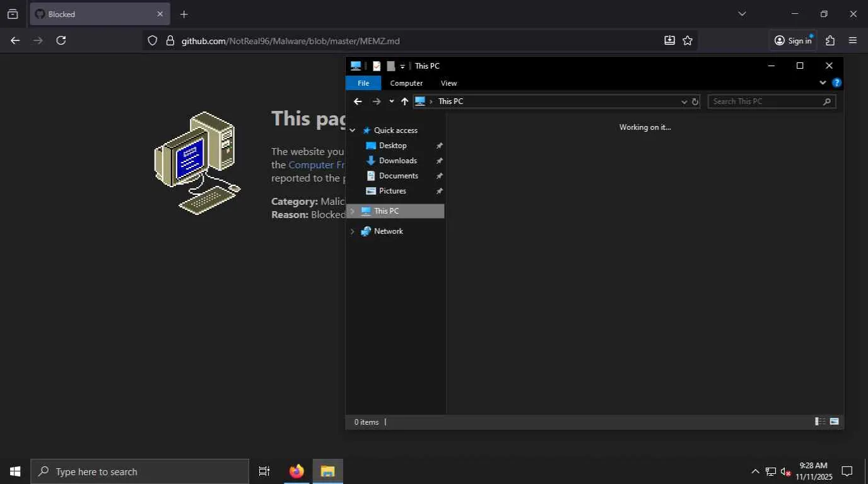Click the search magnifier in Explorer
Screen dimensions: 868x484
[x=827, y=101]
